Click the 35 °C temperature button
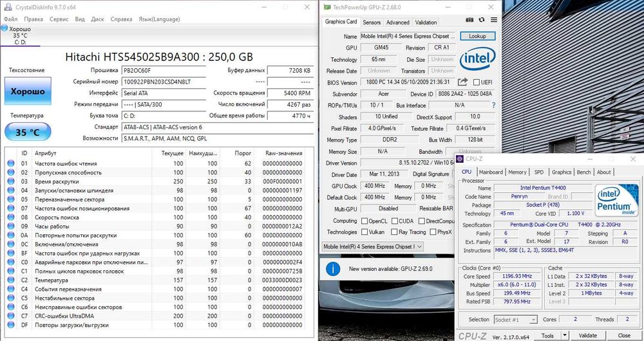This screenshot has height=341, width=644. point(28,132)
